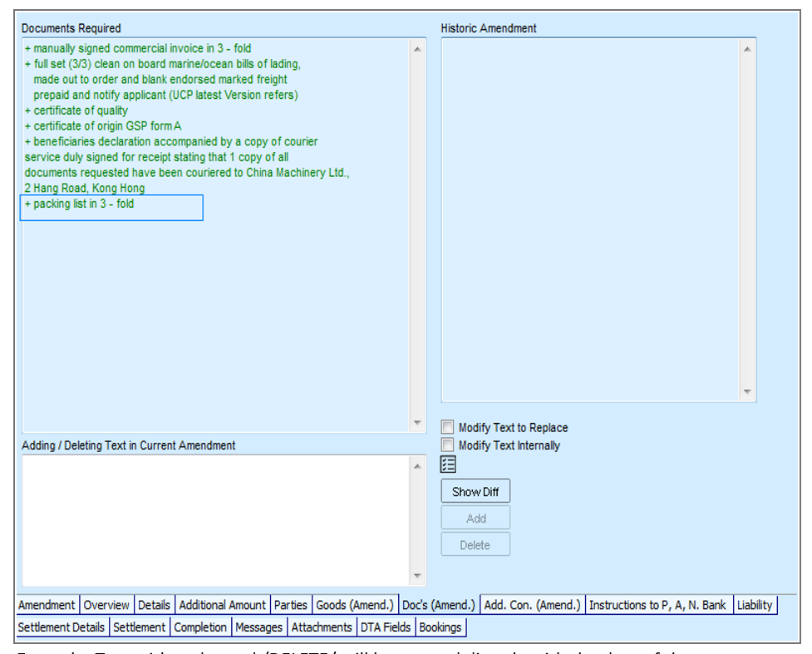Go to the Parties tab
The height and width of the screenshot is (654, 812).
click(291, 605)
